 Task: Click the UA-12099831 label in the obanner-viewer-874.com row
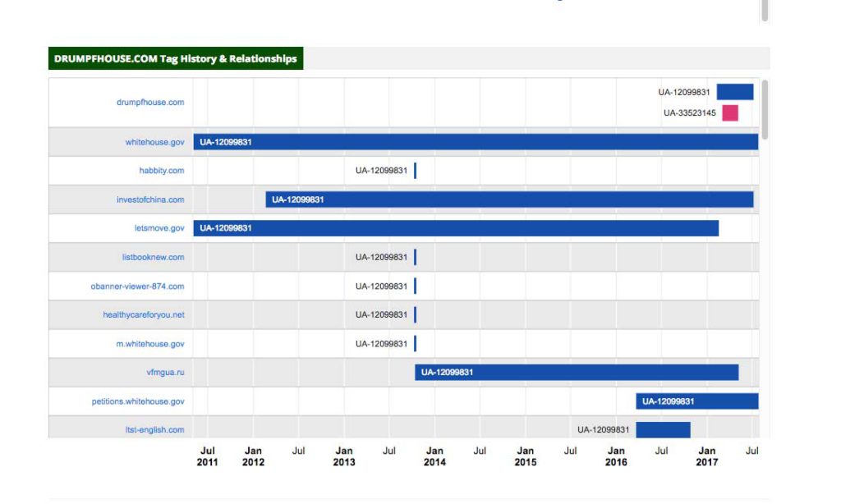coord(381,286)
